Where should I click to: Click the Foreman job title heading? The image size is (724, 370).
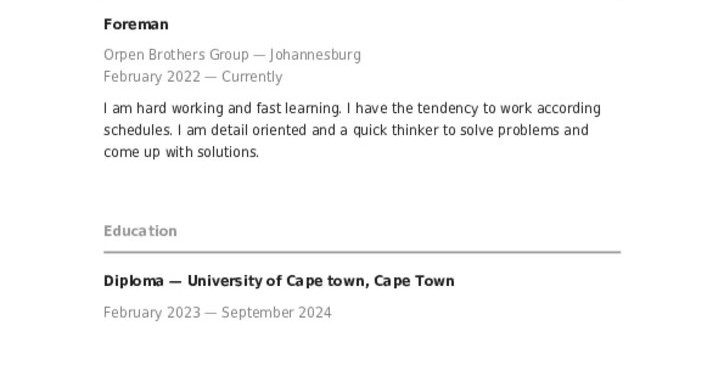136,24
